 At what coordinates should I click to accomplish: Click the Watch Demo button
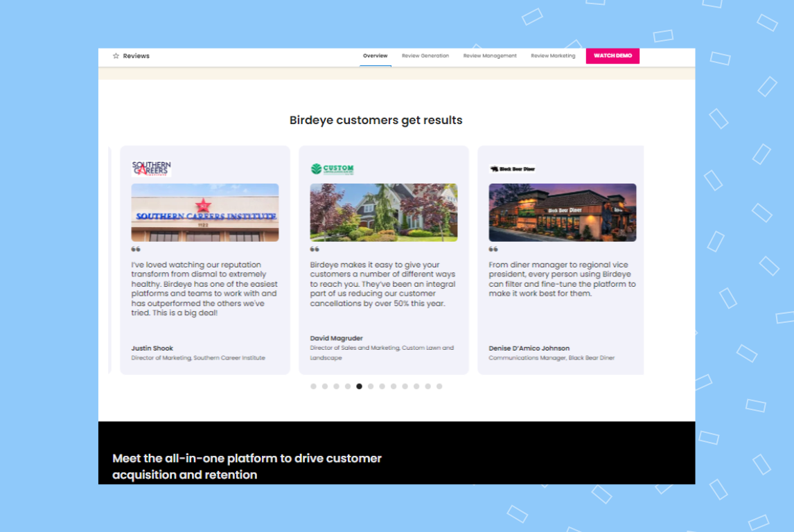click(x=612, y=55)
